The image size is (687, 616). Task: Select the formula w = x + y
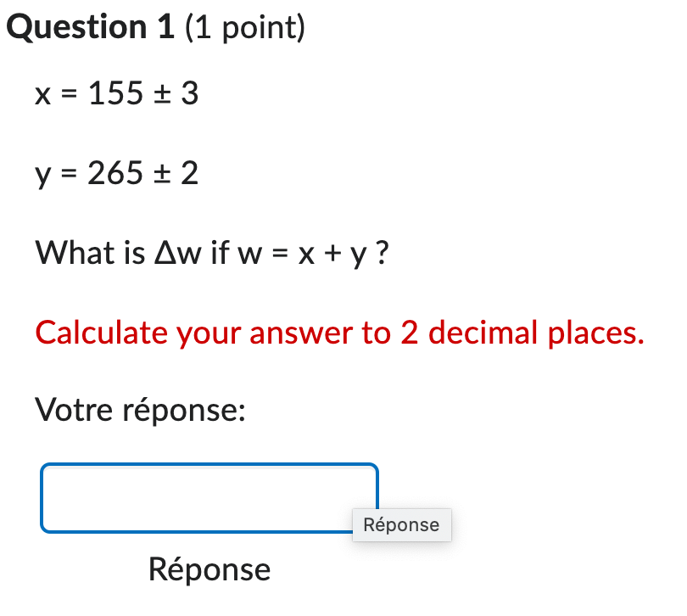(303, 253)
